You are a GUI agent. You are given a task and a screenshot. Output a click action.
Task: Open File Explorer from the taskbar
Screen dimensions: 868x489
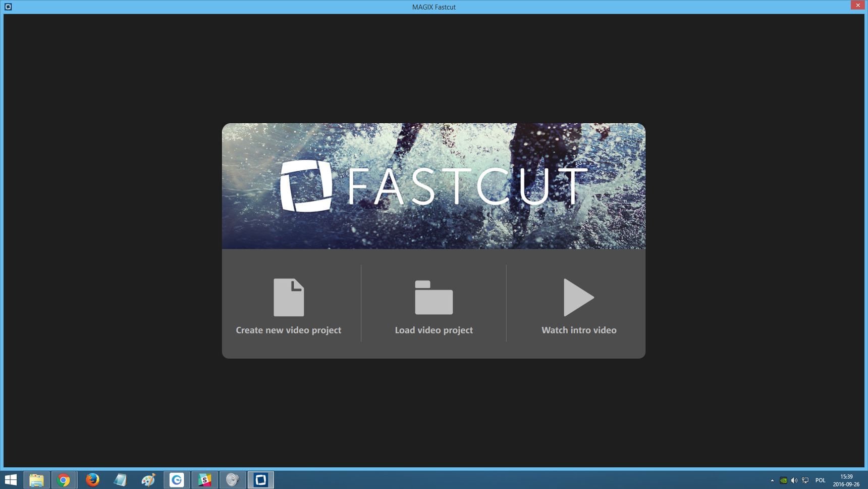(36, 480)
